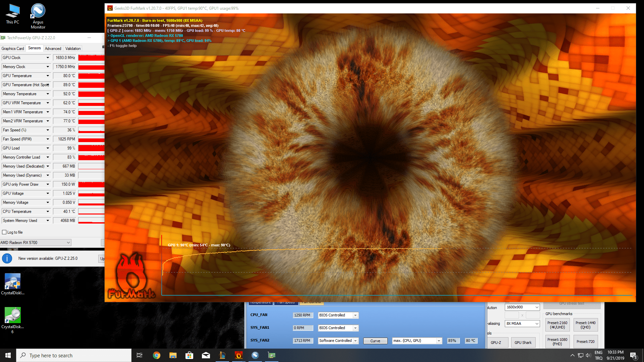
Task: Click the FurMark taskbar icon
Action: 238,355
